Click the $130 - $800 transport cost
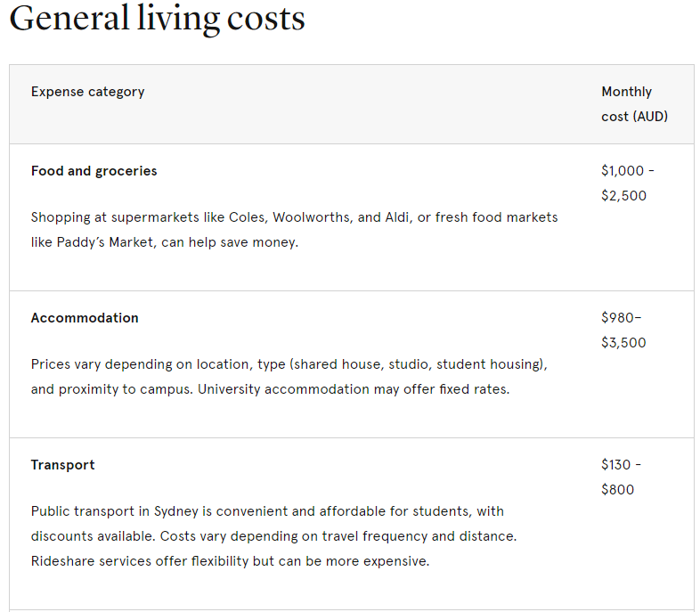Viewport: 700px width, 612px height. [x=621, y=477]
